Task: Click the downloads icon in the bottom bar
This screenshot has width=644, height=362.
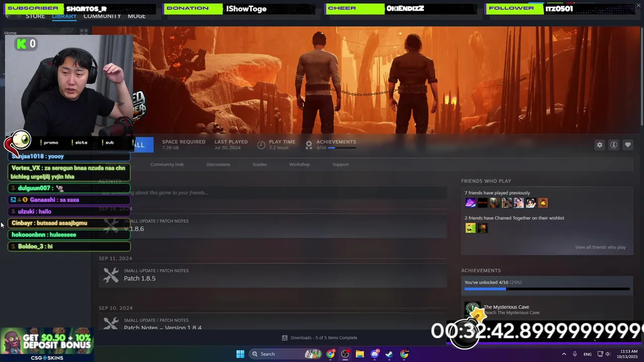Action: [285, 338]
